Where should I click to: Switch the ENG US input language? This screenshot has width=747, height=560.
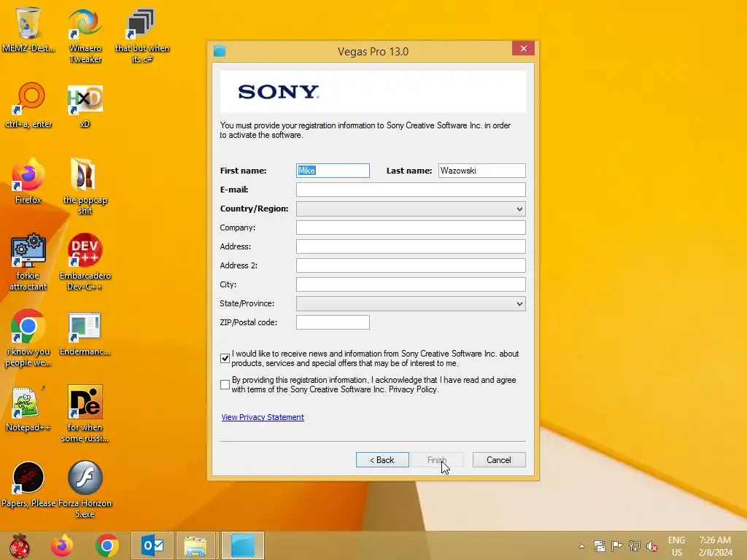click(x=676, y=546)
